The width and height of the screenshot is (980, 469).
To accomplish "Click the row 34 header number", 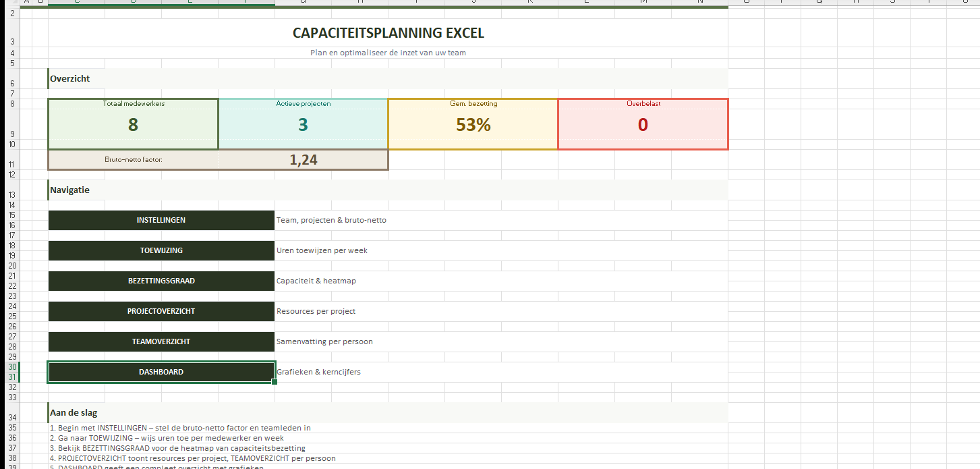I will [x=11, y=418].
